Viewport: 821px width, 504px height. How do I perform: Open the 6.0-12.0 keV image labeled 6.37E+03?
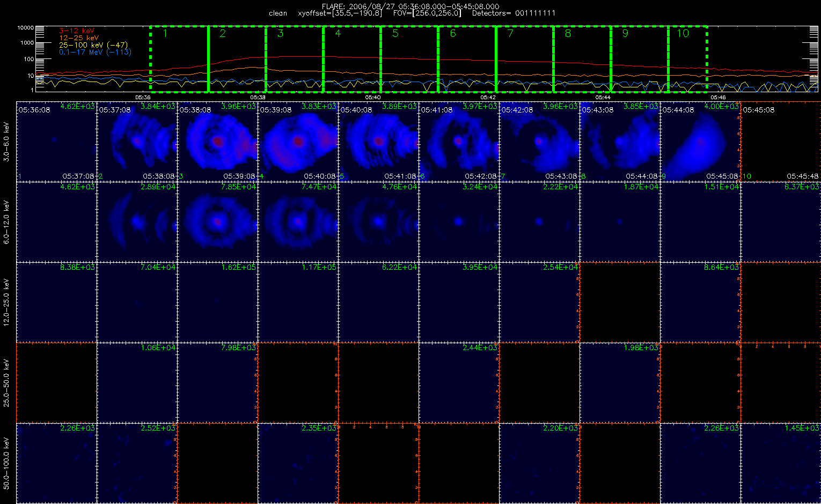[x=781, y=221]
